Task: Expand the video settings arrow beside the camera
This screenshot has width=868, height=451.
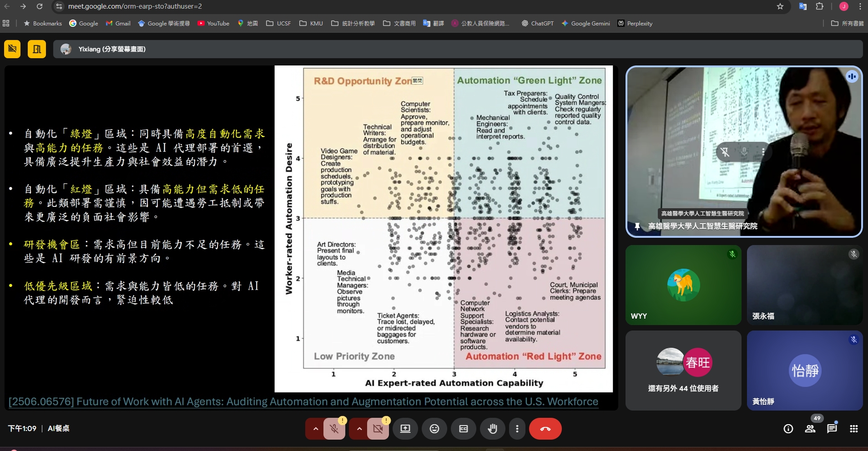Action: (x=359, y=429)
